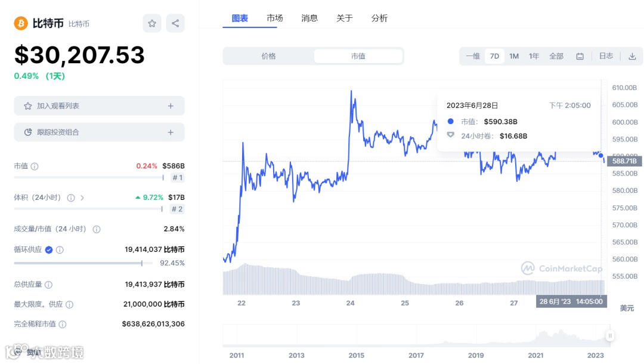644x364 pixels.
Task: Toggle the 日志 log scale
Action: [x=606, y=56]
